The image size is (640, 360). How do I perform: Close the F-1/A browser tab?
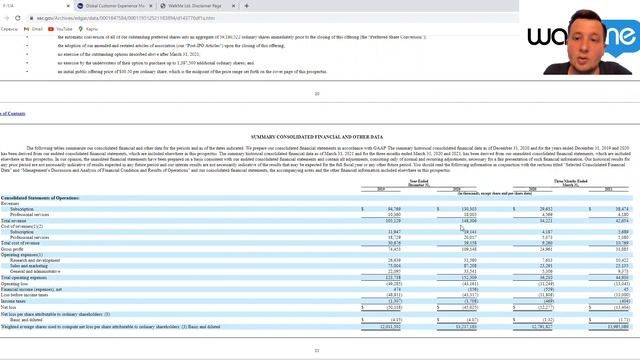click(68, 6)
